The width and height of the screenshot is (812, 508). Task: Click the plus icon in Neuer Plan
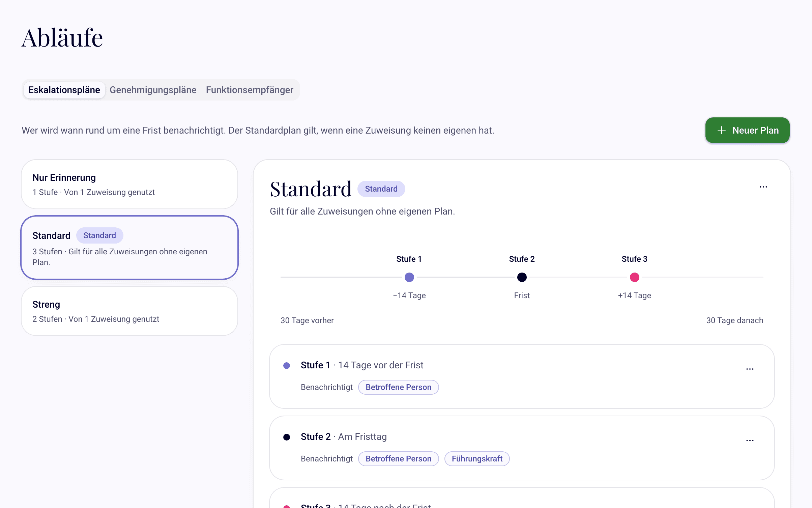(722, 130)
